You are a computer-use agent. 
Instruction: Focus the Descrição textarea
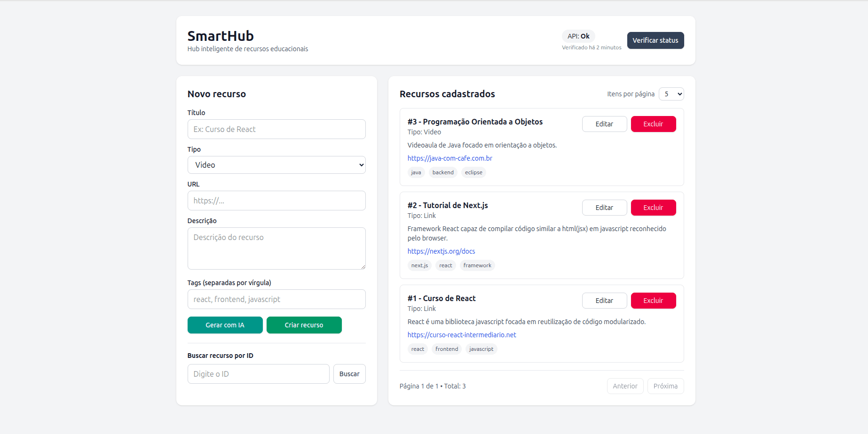click(276, 248)
